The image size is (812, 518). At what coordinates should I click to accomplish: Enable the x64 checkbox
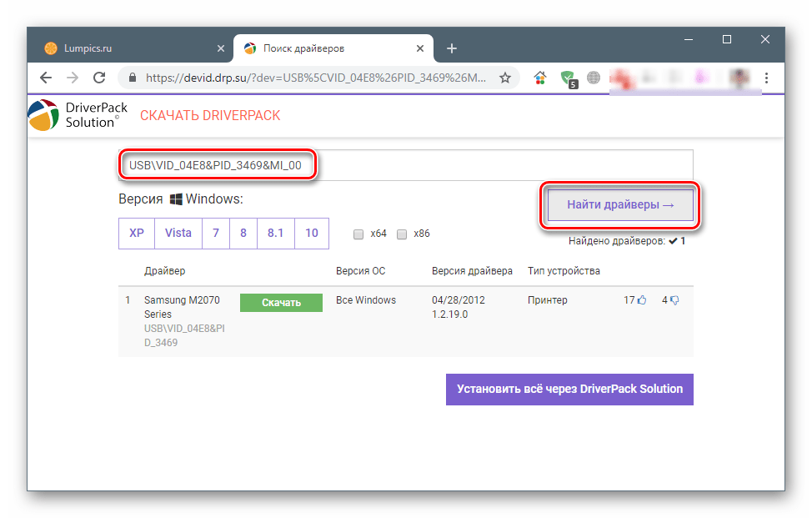[358, 234]
